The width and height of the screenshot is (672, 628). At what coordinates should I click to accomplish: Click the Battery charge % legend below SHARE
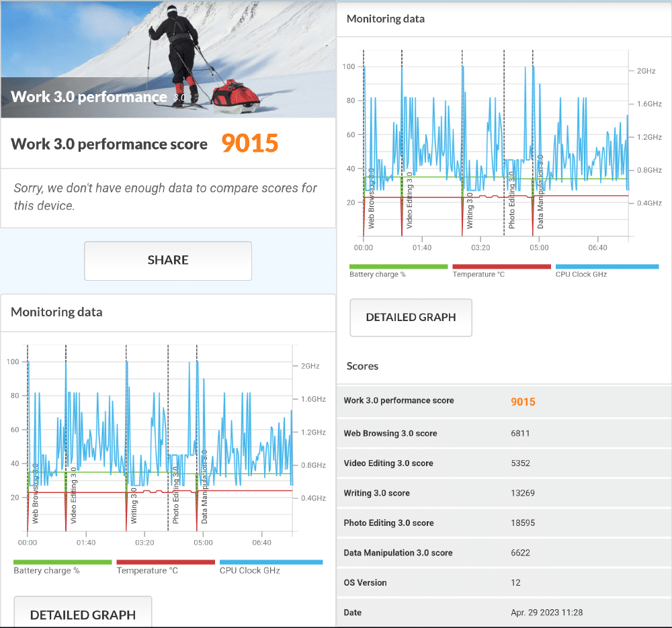tap(47, 570)
